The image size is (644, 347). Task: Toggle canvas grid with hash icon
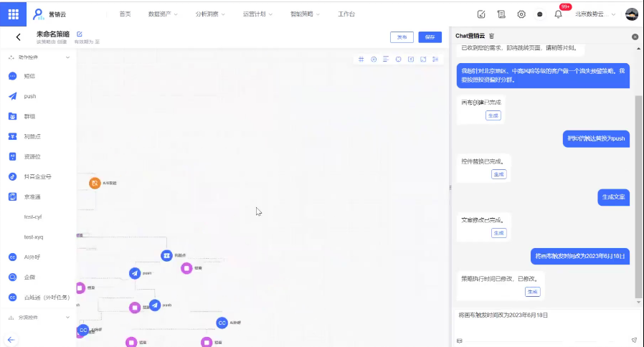(361, 59)
